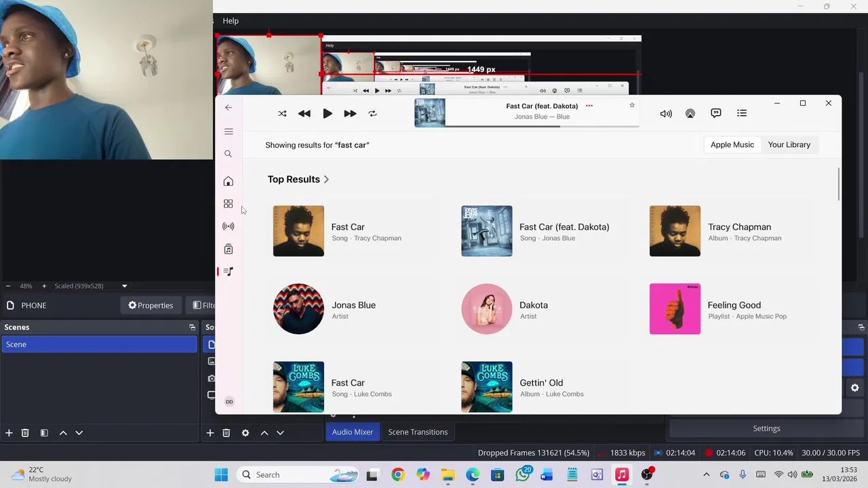Move source down in Sources list
The image size is (868, 488).
(x=280, y=433)
